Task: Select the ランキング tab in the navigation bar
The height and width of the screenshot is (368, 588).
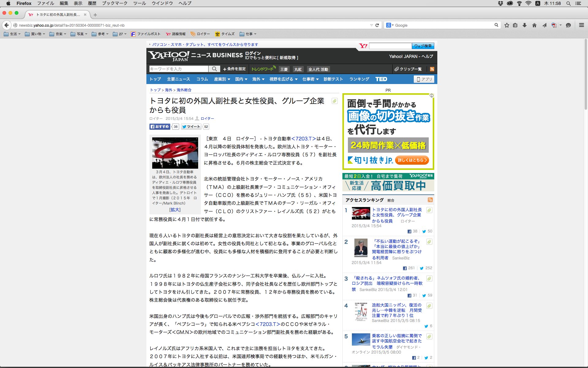Action: [x=359, y=79]
